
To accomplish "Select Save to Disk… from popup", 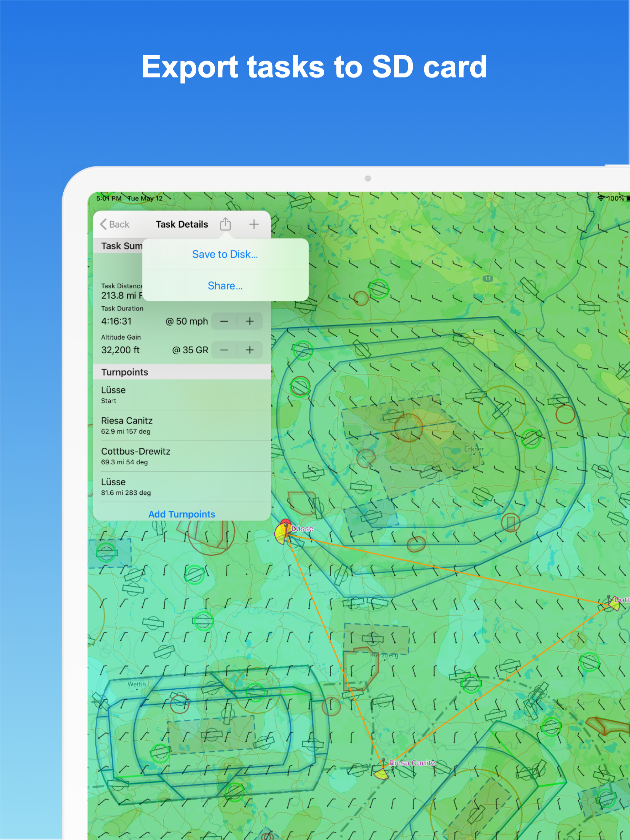I will point(225,254).
